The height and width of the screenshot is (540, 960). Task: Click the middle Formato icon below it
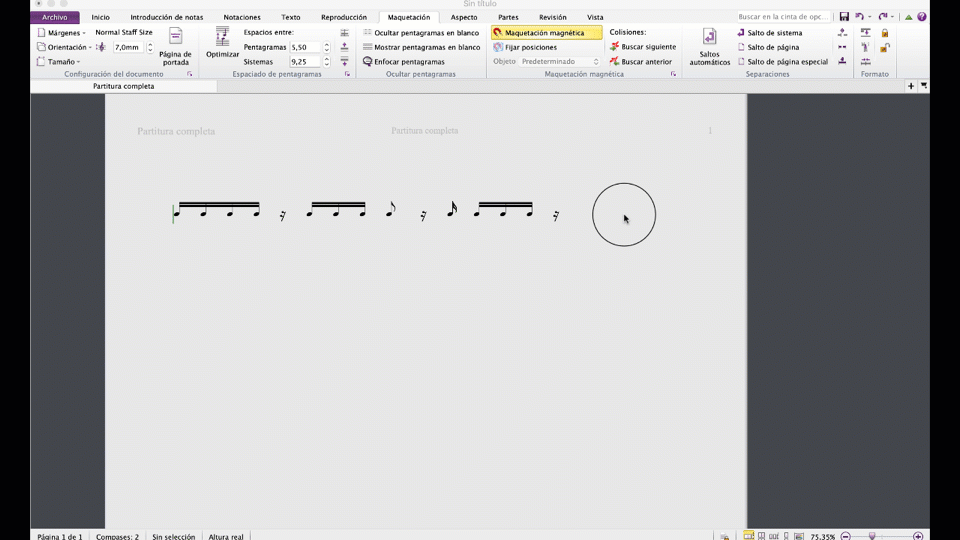(x=865, y=47)
